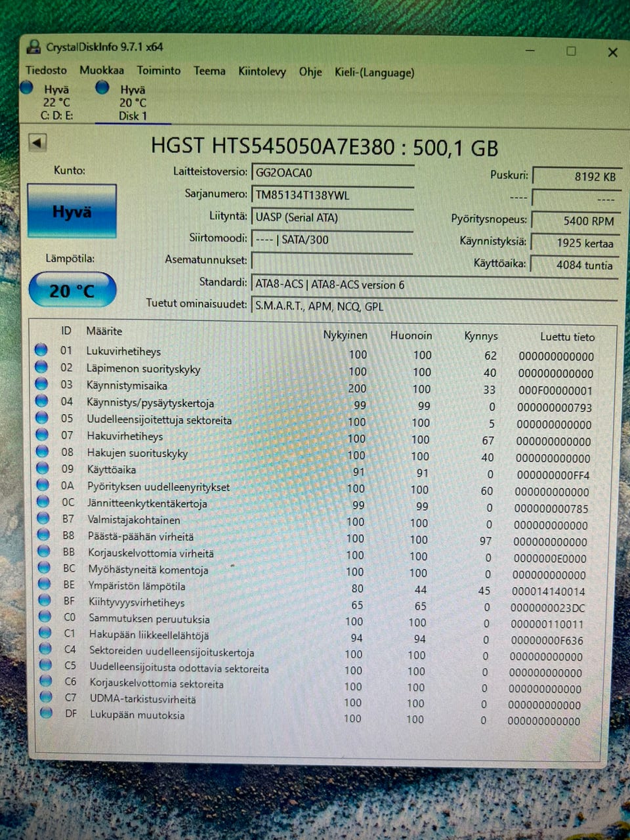This screenshot has width=630, height=840.
Task: Click the status icon for Hakupään liikkeellelähtöjä
Action: (x=45, y=633)
